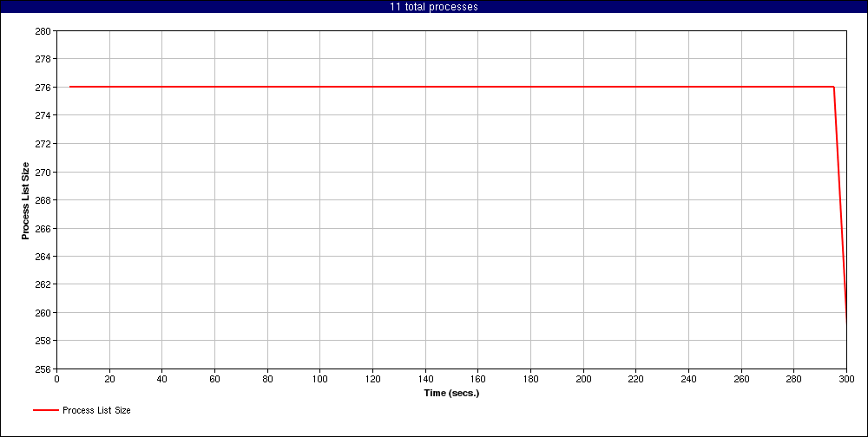
Task: Click the 20 label on the time axis
Action: coord(109,379)
